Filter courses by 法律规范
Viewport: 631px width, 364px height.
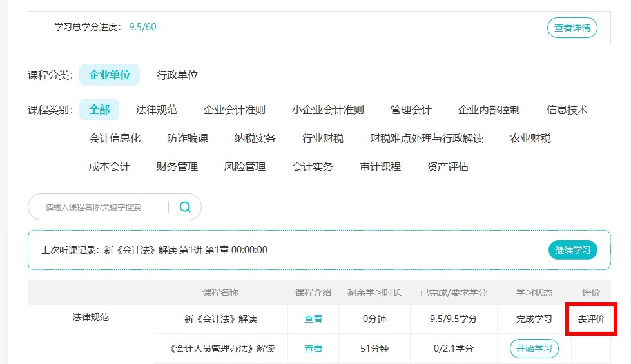click(x=156, y=110)
